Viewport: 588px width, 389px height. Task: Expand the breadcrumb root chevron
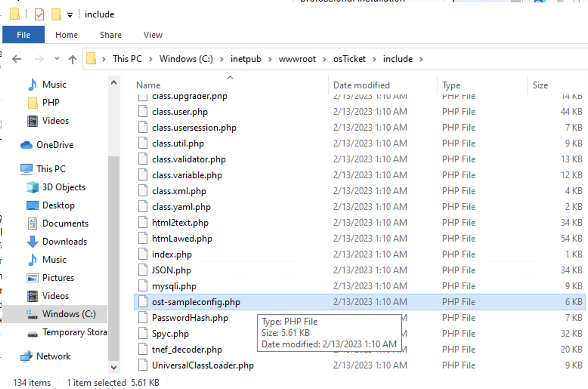point(104,59)
